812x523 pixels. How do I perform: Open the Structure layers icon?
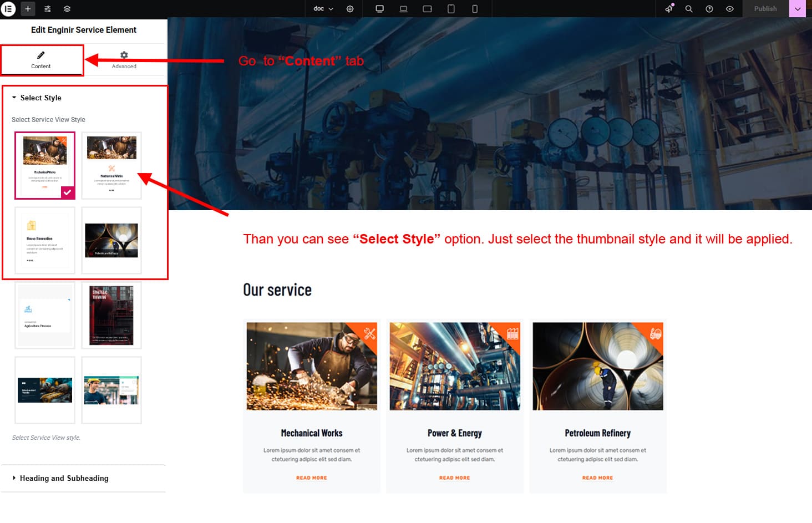[67, 9]
